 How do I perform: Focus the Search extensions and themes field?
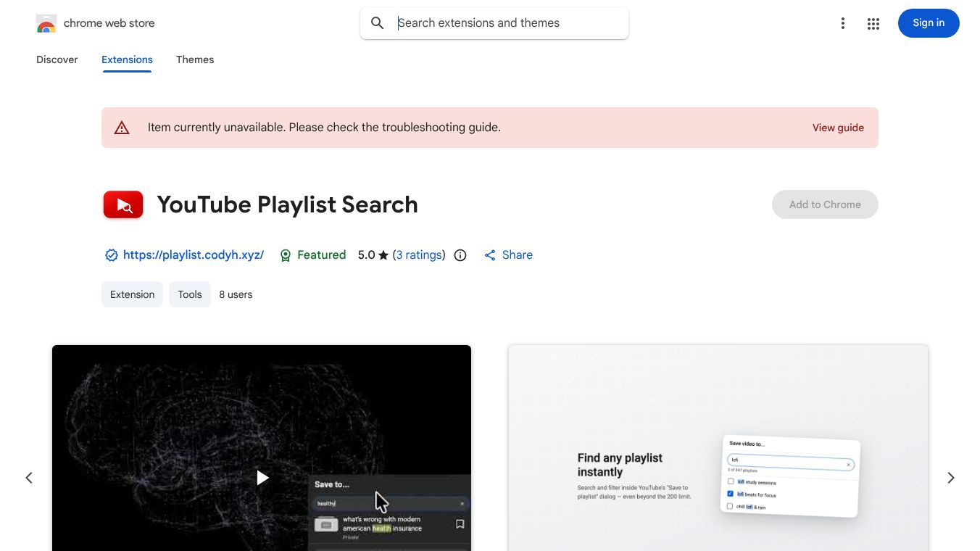pos(494,23)
